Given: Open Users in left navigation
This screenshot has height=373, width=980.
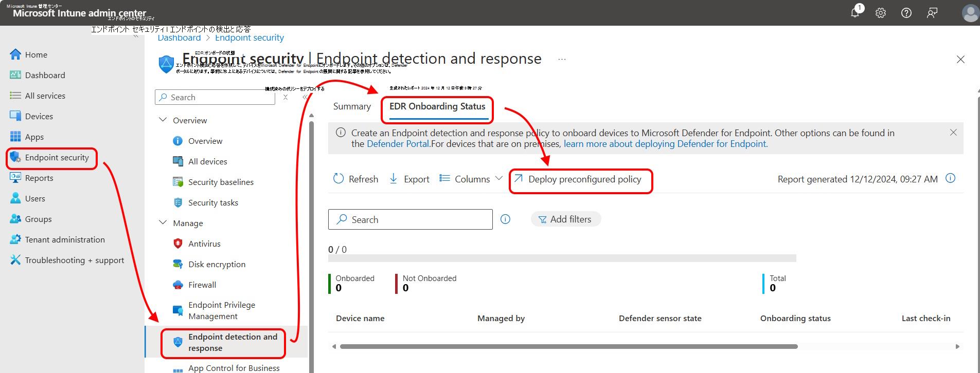Looking at the screenshot, I should 27,198.
